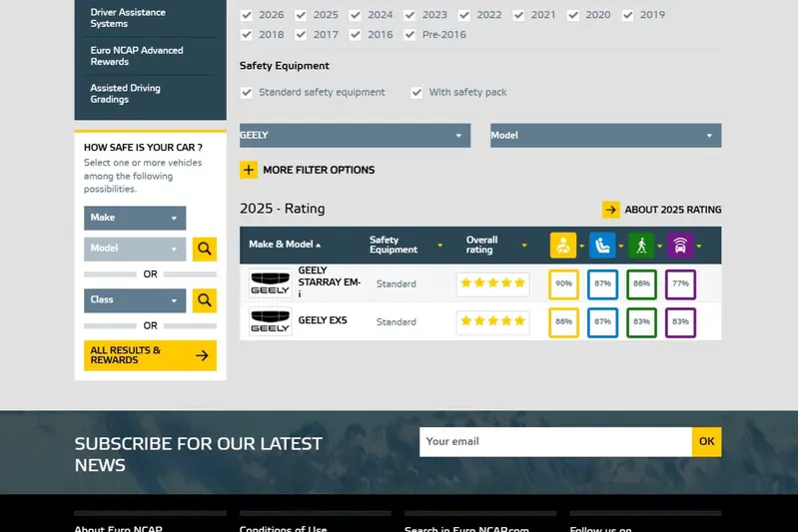The height and width of the screenshot is (532, 798).
Task: Open the sidebar Class dropdown
Action: 135,299
